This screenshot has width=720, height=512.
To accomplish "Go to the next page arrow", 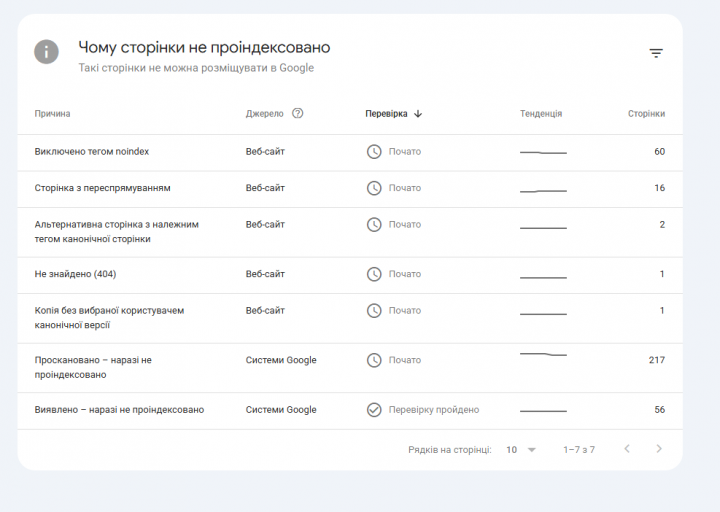I will point(659,449).
